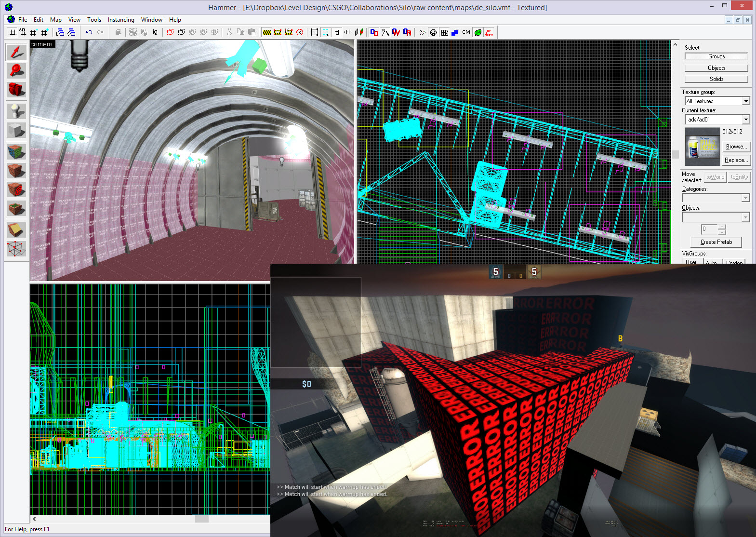Expand the Categories combo box
The width and height of the screenshot is (756, 537).
click(745, 198)
